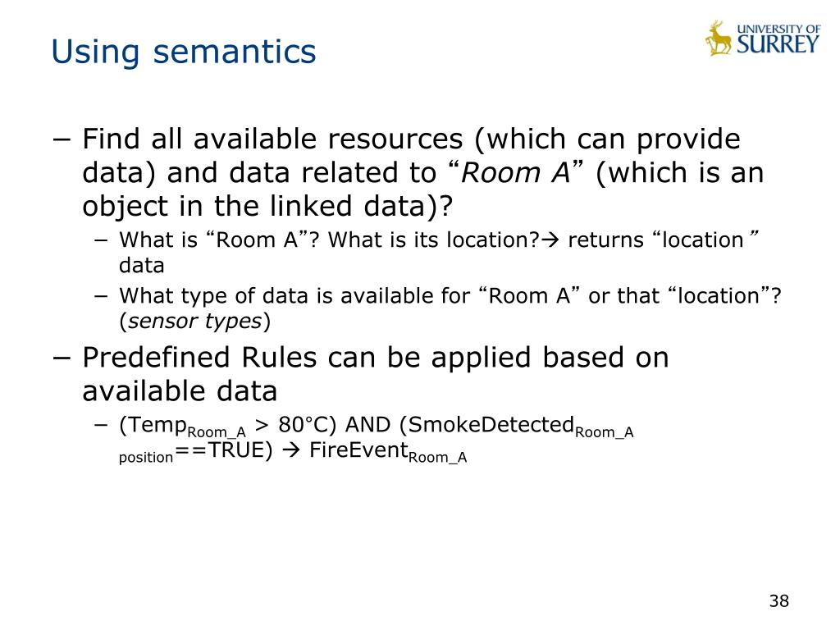
Task: Click 'SmokeDetected' in the rule
Action: pos(491,424)
